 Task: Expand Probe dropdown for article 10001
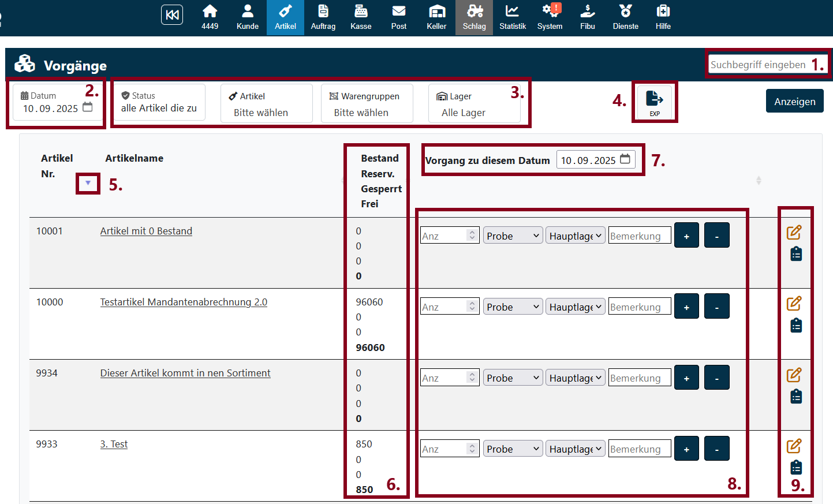tap(513, 236)
